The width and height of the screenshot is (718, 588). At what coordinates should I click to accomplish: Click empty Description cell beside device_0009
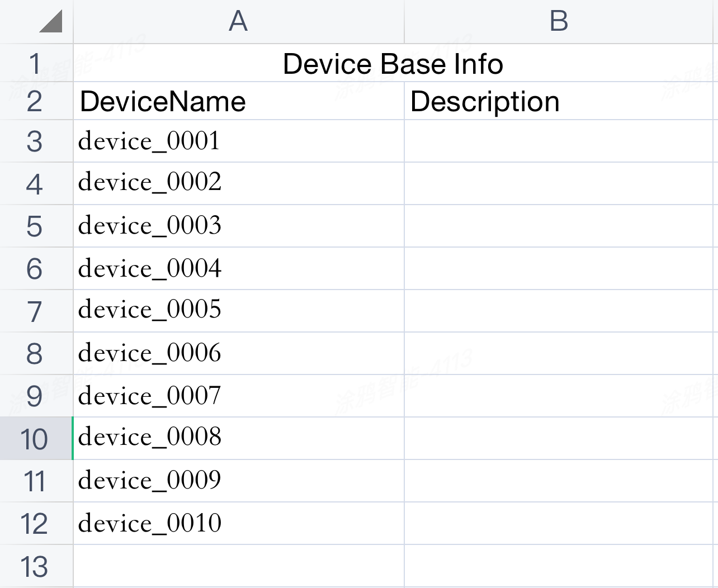pos(559,481)
